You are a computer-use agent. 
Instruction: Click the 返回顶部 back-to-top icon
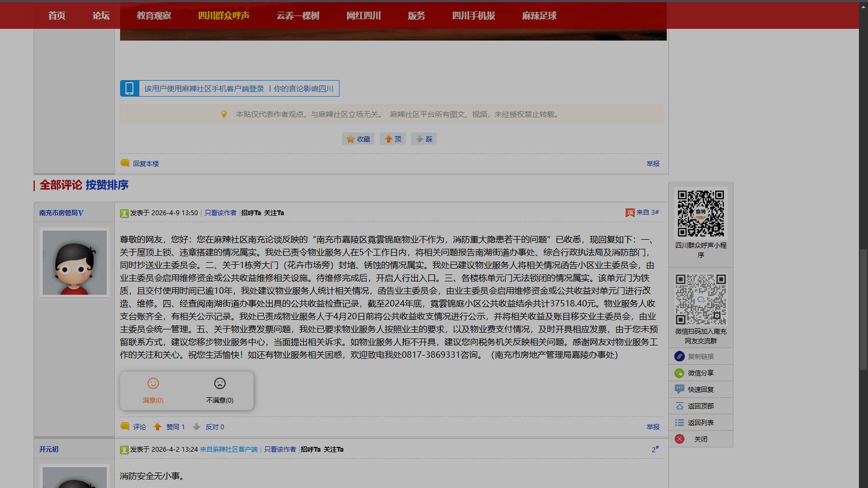[x=678, y=406]
